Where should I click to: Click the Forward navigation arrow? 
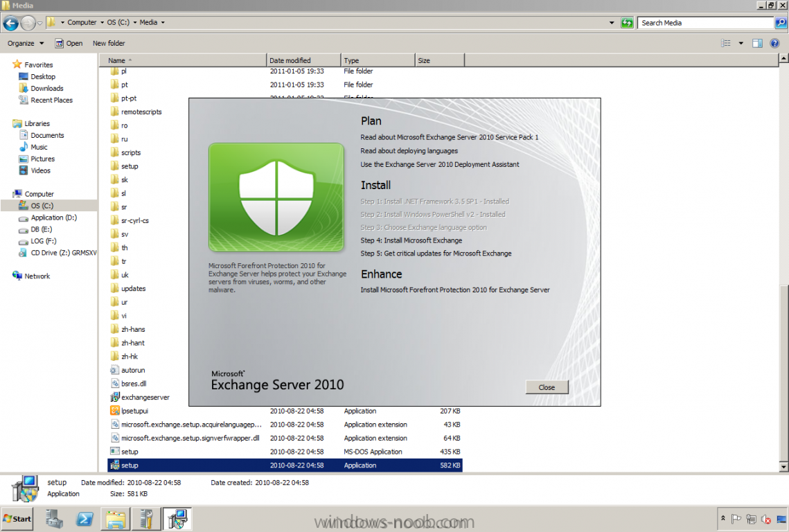[x=28, y=23]
